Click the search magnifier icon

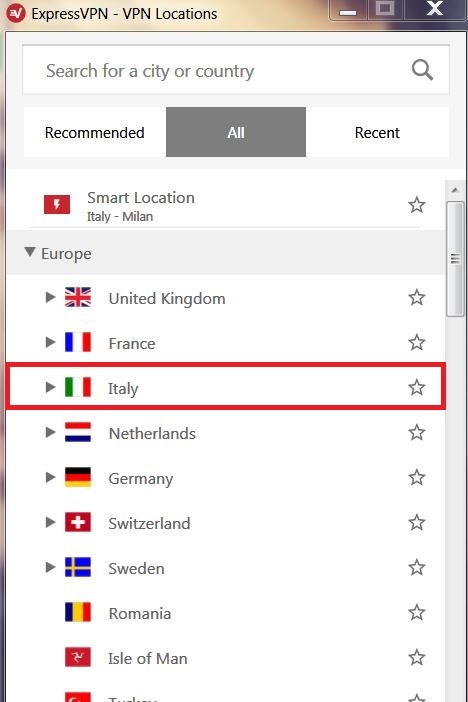point(422,70)
